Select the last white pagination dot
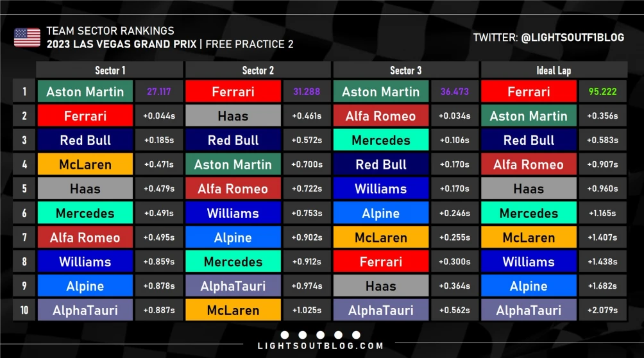The width and height of the screenshot is (644, 358). [x=356, y=334]
